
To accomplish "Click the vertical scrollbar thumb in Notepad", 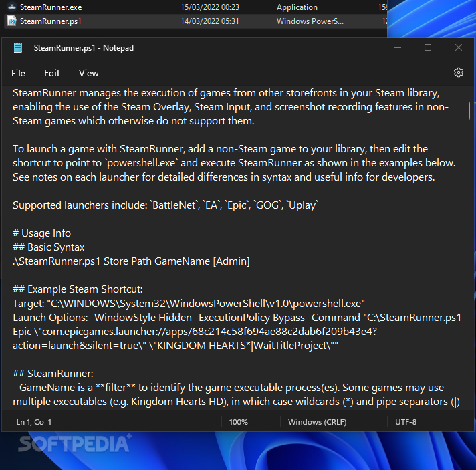I will (x=469, y=110).
